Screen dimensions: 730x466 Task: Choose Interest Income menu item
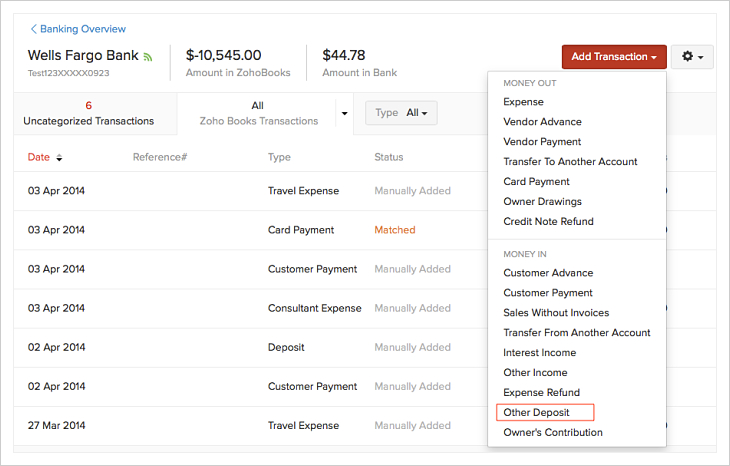(x=540, y=353)
